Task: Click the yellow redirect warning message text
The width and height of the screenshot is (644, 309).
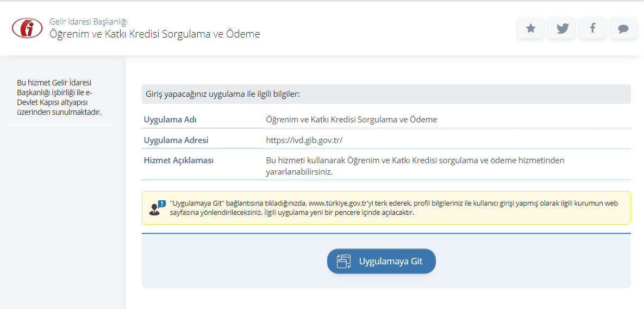Action: coord(393,207)
